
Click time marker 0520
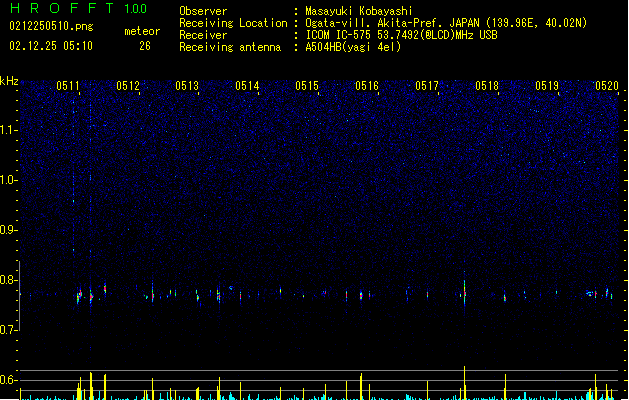click(x=607, y=86)
